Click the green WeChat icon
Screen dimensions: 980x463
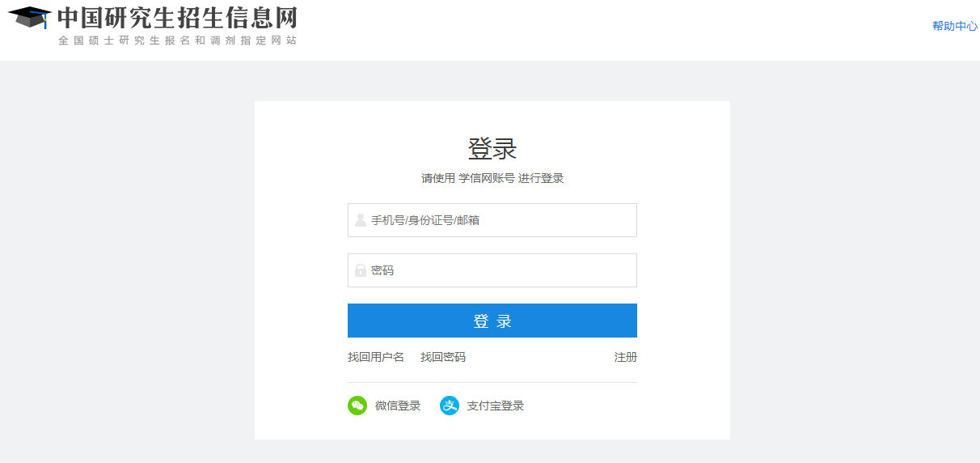coord(357,406)
